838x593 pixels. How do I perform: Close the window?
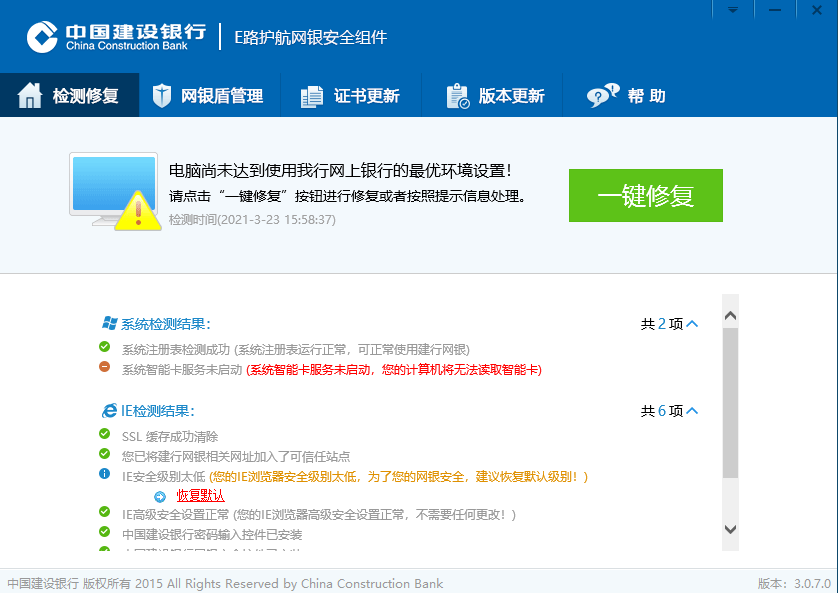817,10
